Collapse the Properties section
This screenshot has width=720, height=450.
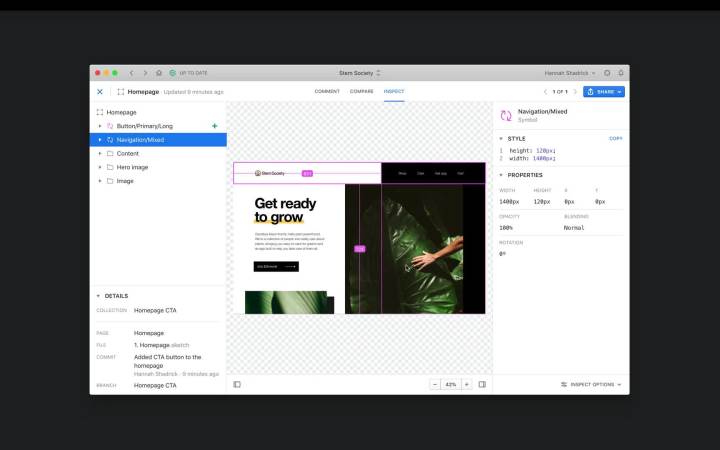[x=501, y=175]
